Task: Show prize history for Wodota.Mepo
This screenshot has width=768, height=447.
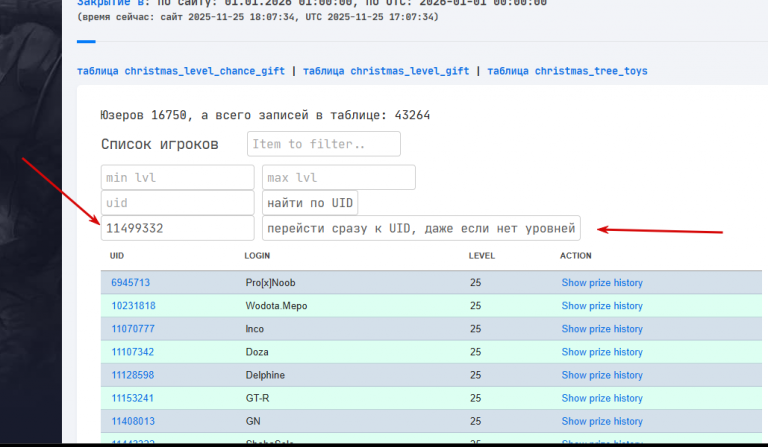Action: (x=602, y=306)
